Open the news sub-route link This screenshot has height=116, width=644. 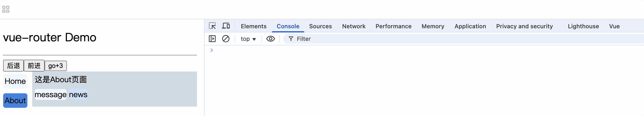tap(78, 95)
